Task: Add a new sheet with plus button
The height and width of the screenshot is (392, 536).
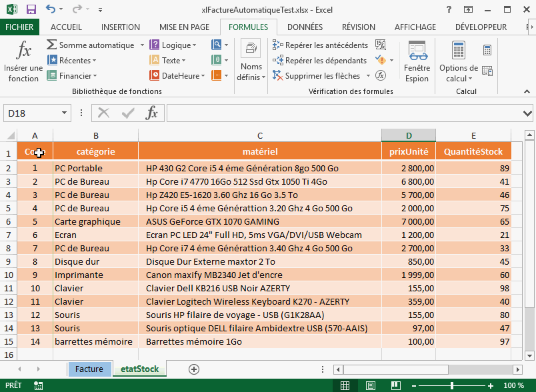Action: pyautogui.click(x=194, y=369)
